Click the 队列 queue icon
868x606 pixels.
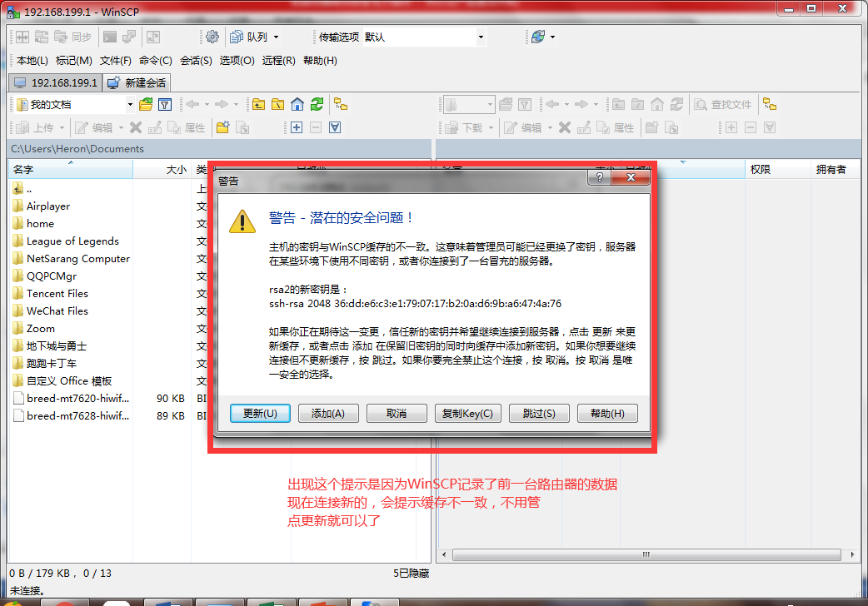pos(248,37)
